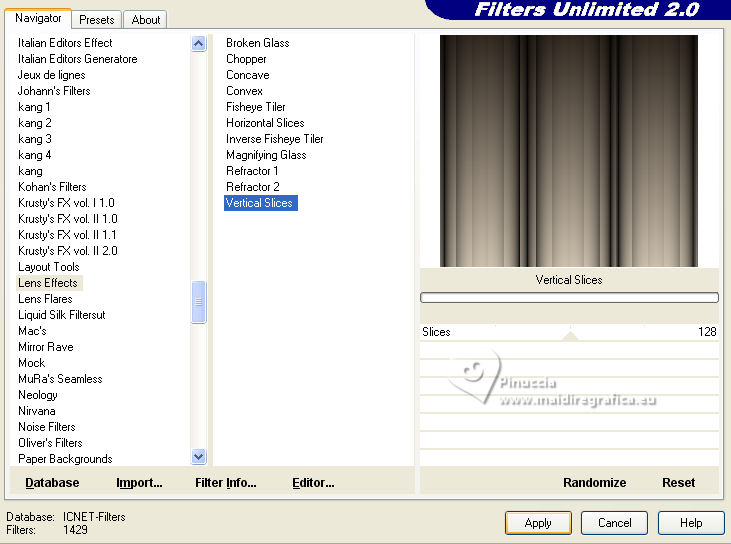
Task: Select the kang 1 category
Action: pos(34,107)
